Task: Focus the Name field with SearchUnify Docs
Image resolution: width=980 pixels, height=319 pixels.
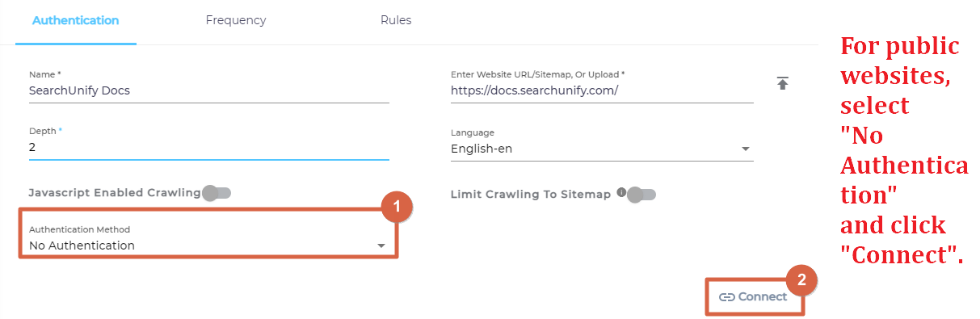Action: coord(208,90)
